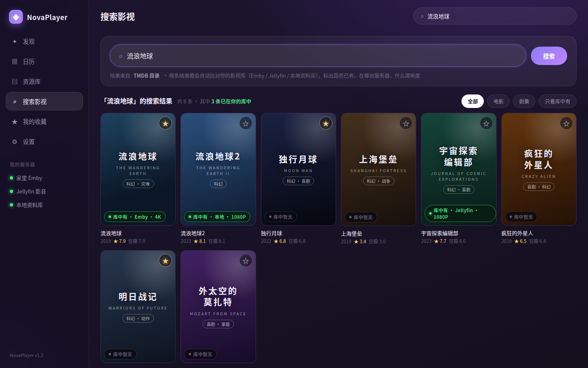
Task: Select the 全部 filter tab
Action: point(472,101)
